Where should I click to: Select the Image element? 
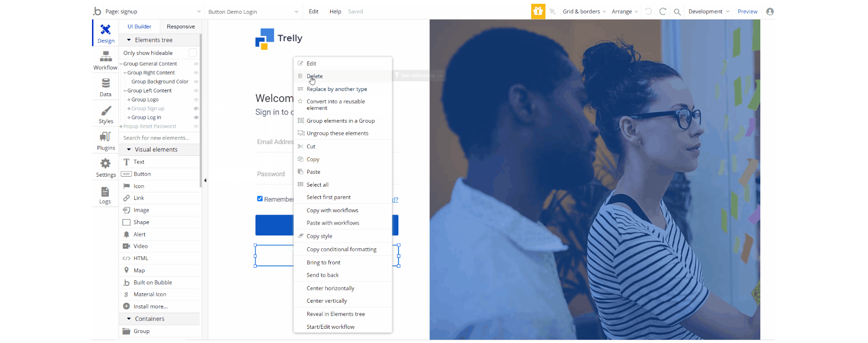(x=160, y=210)
